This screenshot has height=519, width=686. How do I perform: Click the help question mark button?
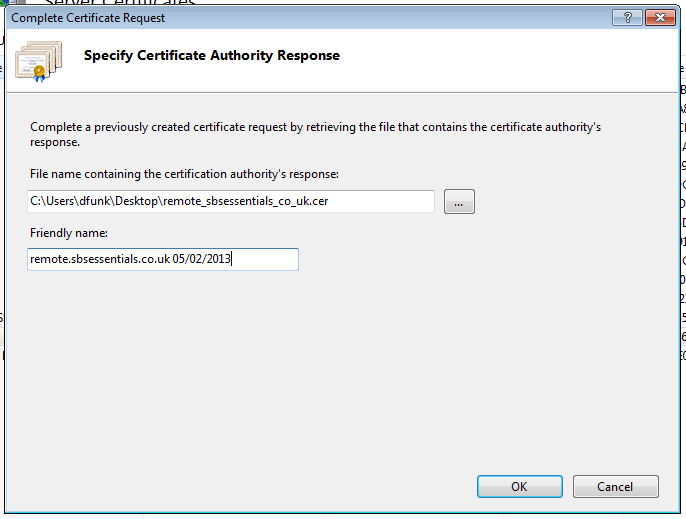pos(627,18)
